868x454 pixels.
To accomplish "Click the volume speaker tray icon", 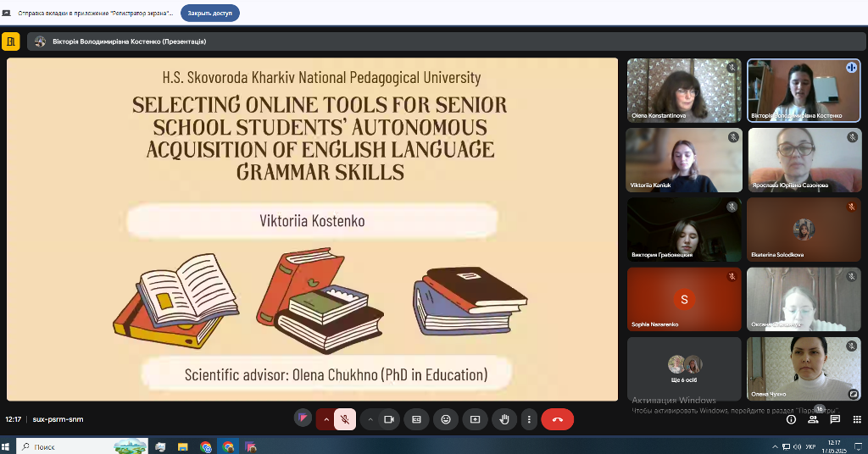I will tap(797, 447).
